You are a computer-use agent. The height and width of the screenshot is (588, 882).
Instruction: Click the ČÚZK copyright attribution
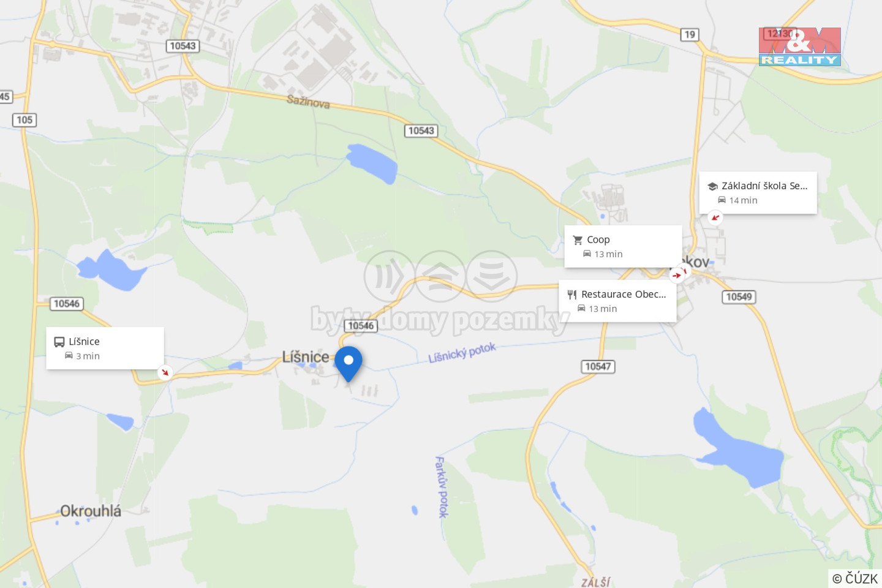855,578
